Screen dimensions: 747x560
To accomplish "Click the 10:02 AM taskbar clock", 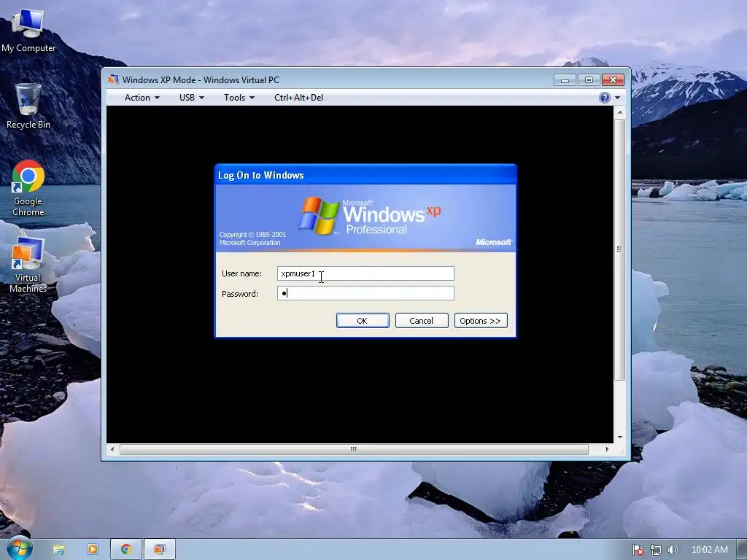I will pos(709,550).
